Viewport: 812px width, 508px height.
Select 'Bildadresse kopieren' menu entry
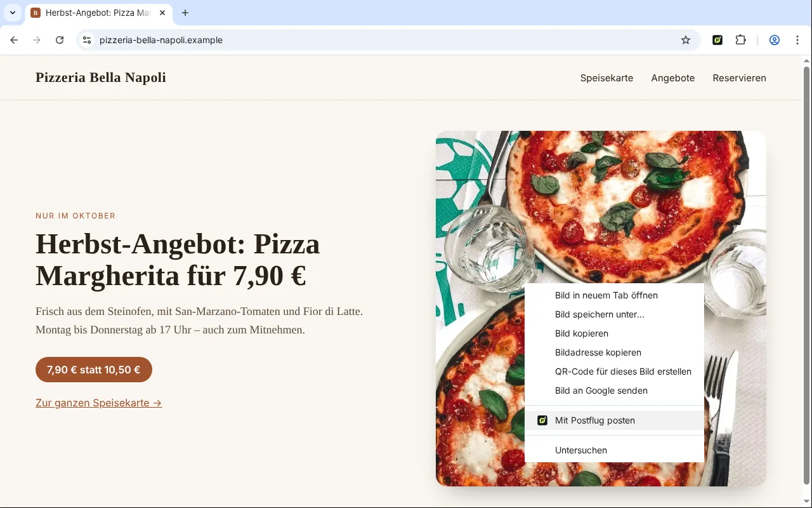(614, 352)
